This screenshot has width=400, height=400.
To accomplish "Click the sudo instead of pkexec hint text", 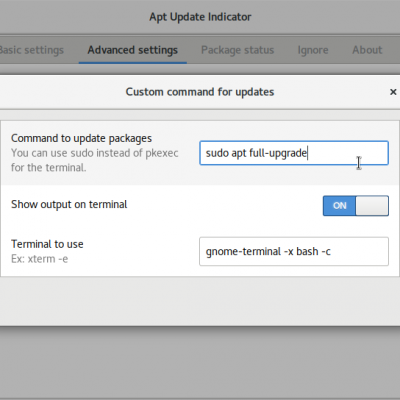I will point(124,153).
